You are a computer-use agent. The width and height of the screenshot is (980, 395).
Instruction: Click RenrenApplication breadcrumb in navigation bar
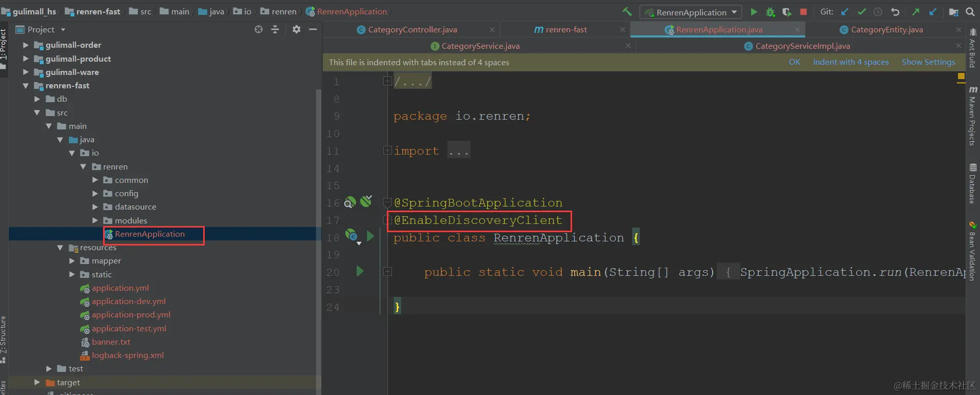click(346, 11)
